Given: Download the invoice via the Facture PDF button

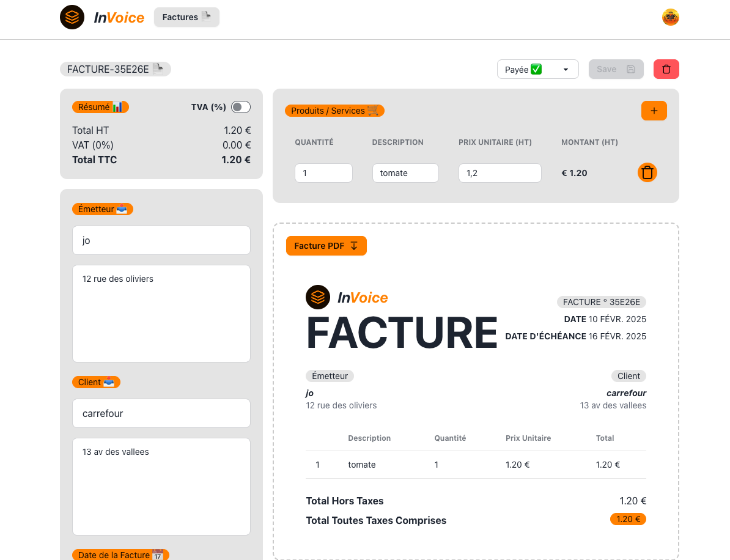Looking at the screenshot, I should [x=326, y=246].
